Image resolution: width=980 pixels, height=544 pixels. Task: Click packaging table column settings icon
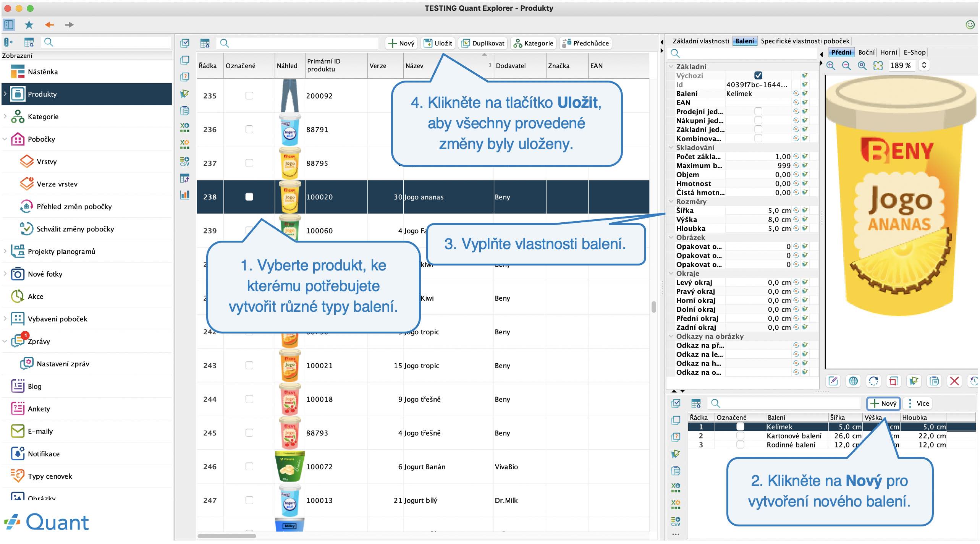[696, 403]
